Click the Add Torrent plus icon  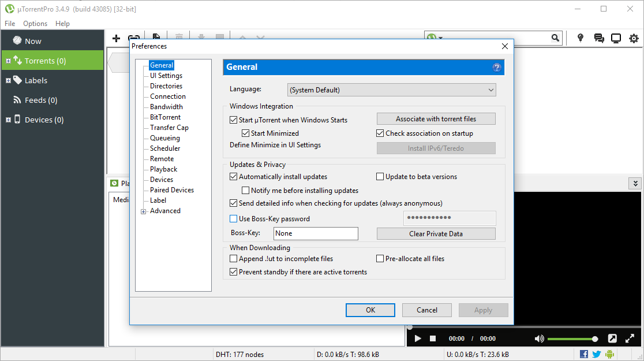(116, 38)
